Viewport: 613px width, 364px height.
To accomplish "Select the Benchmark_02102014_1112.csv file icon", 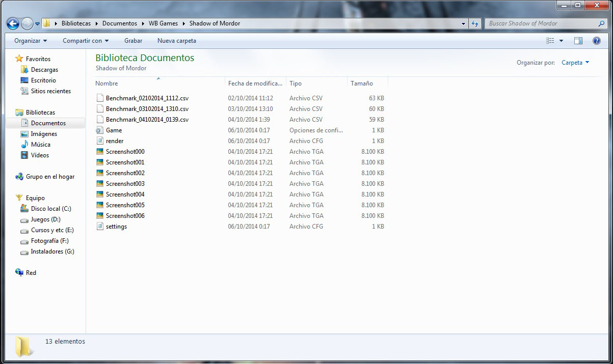I will [100, 98].
